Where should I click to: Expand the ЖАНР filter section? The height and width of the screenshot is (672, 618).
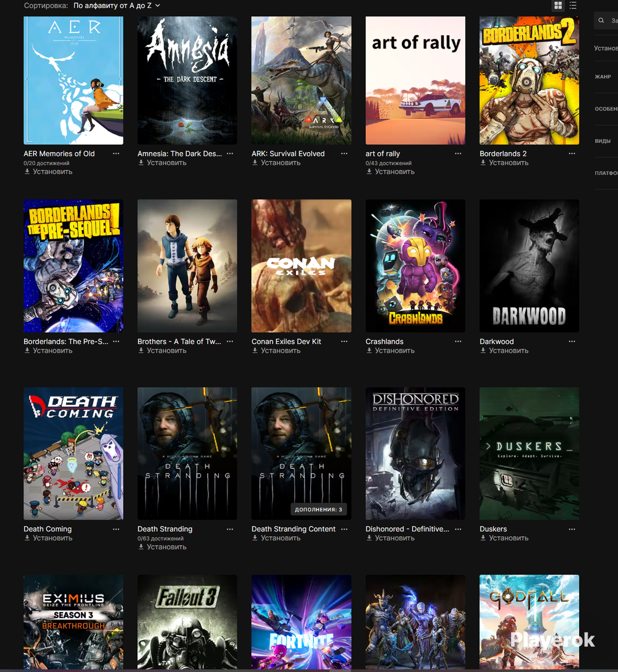click(606, 77)
